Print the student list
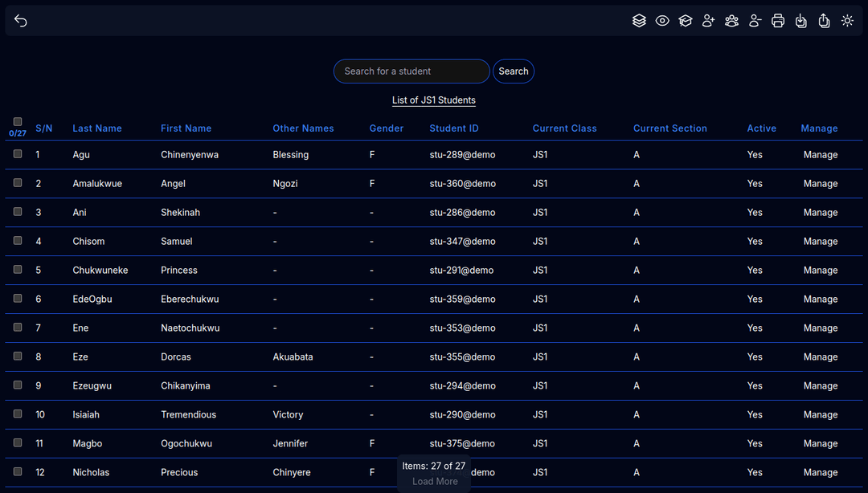This screenshot has height=493, width=868. (x=778, y=21)
